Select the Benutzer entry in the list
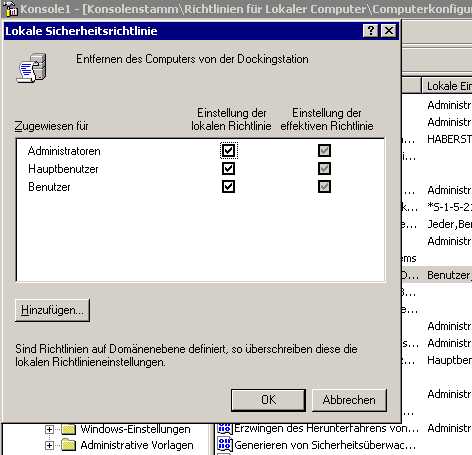 tap(49, 187)
